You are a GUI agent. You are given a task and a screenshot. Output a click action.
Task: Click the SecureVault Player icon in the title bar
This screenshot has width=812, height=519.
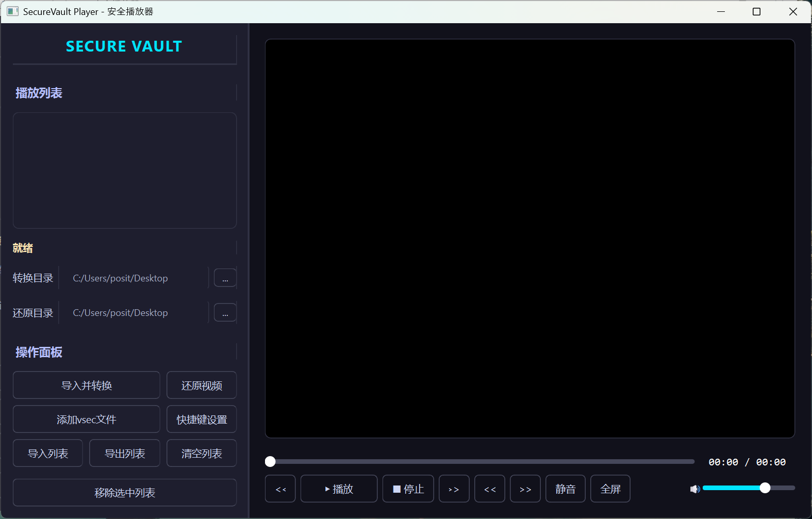click(x=12, y=11)
